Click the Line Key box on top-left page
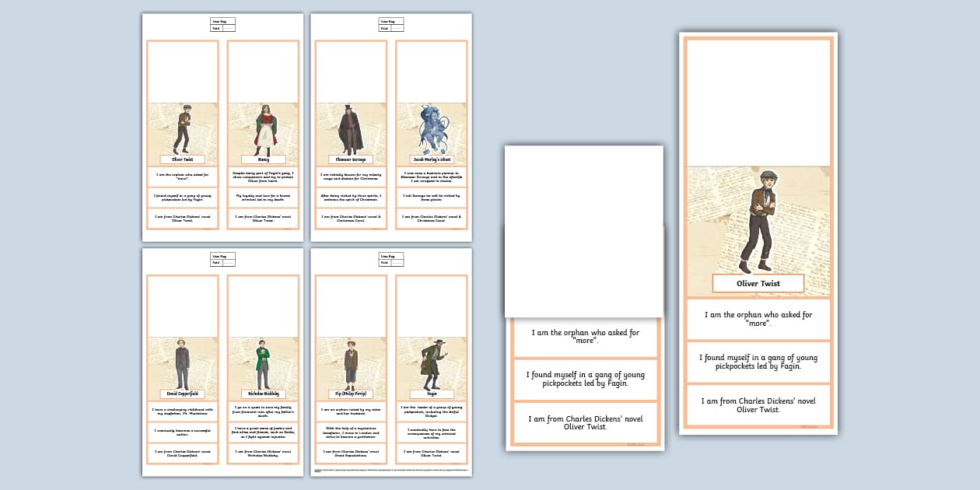The width and height of the screenshot is (980, 490). (x=222, y=24)
